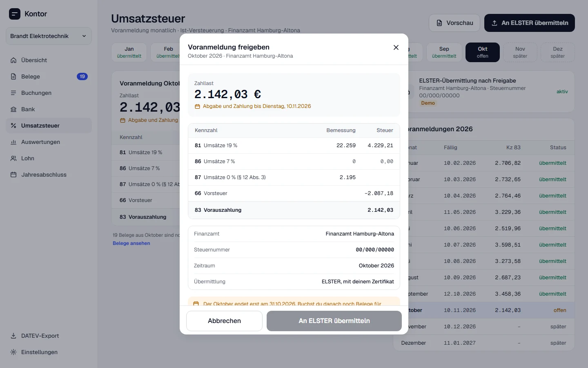Click the Vorsteuer value -2.087,18
The width and height of the screenshot is (588, 368).
point(379,193)
